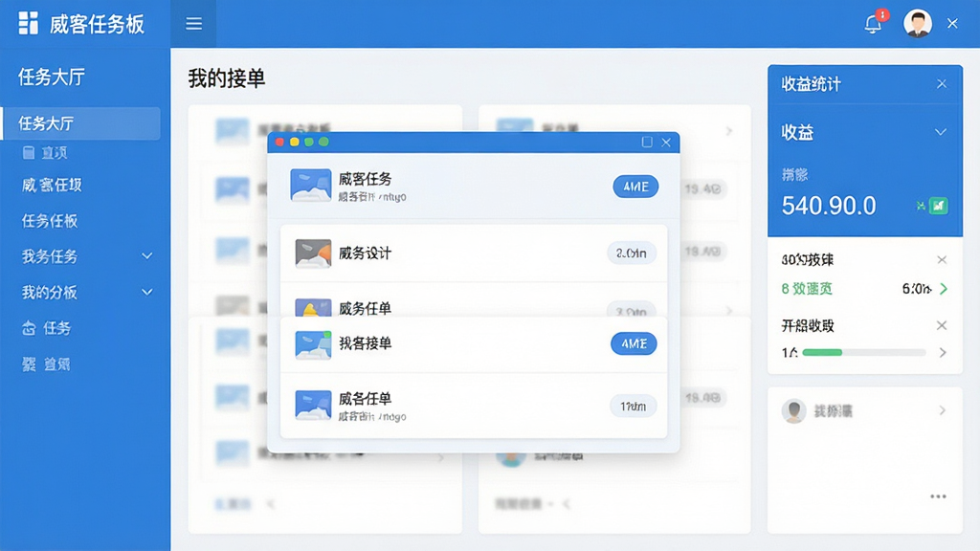The image size is (980, 551).
Task: Select 任务任板 in the sidebar
Action: click(50, 221)
